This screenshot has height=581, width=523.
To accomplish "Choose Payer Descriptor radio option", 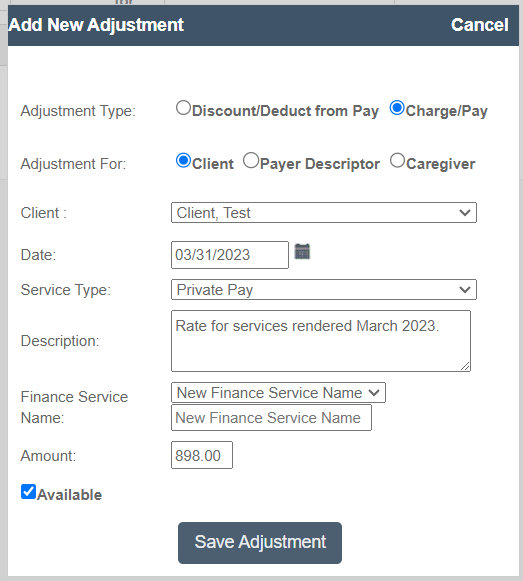I will 251,161.
